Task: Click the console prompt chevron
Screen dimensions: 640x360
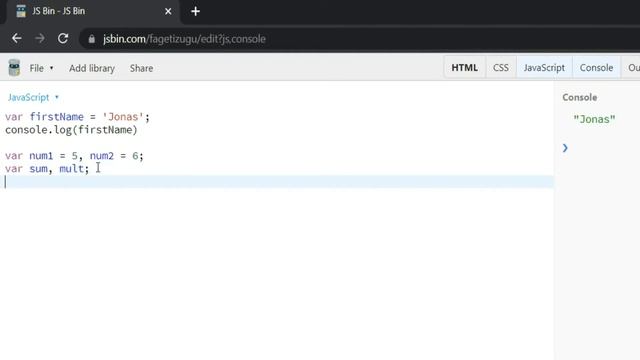Action: coord(565,148)
